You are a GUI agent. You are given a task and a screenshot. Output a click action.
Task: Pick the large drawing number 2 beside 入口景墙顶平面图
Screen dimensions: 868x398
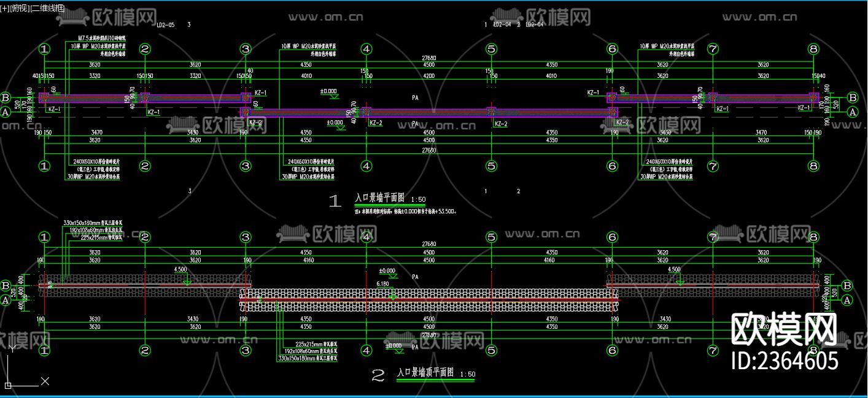pos(378,376)
